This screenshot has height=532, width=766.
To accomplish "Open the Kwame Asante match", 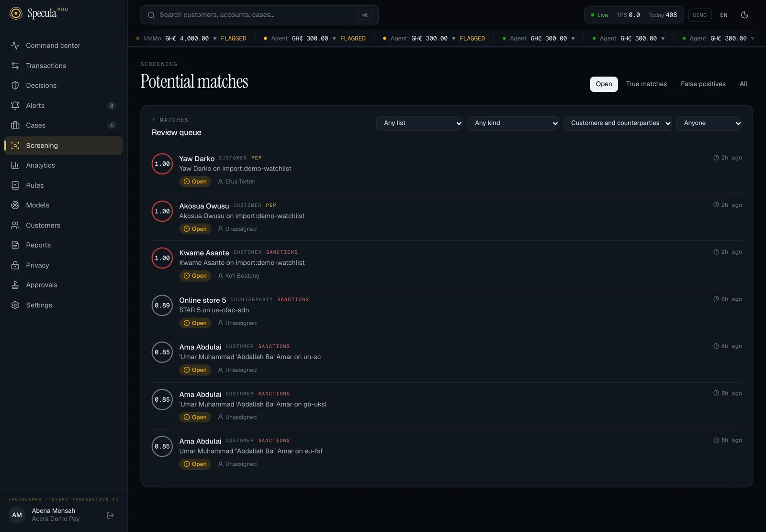I will click(x=447, y=264).
